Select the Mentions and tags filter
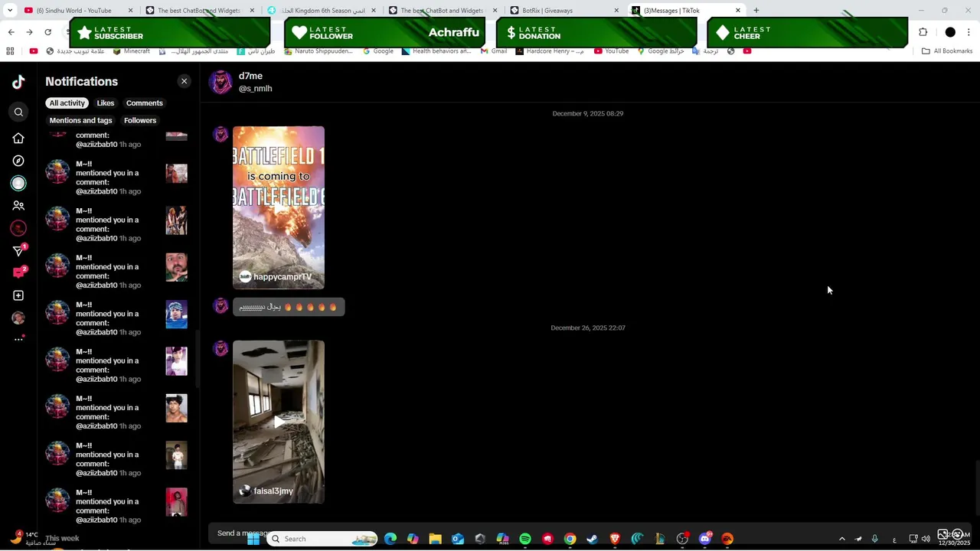Screen dimensions: 980x551 (x=80, y=121)
